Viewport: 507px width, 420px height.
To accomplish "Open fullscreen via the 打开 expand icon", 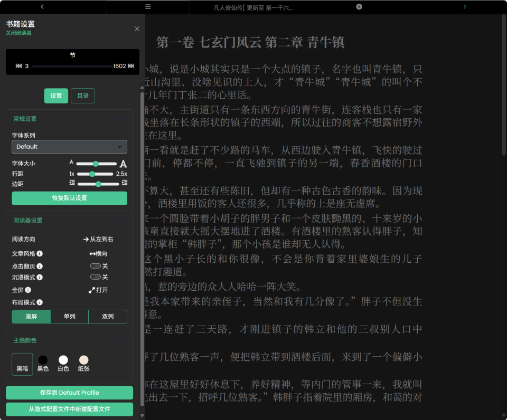I will pyautogui.click(x=92, y=290).
